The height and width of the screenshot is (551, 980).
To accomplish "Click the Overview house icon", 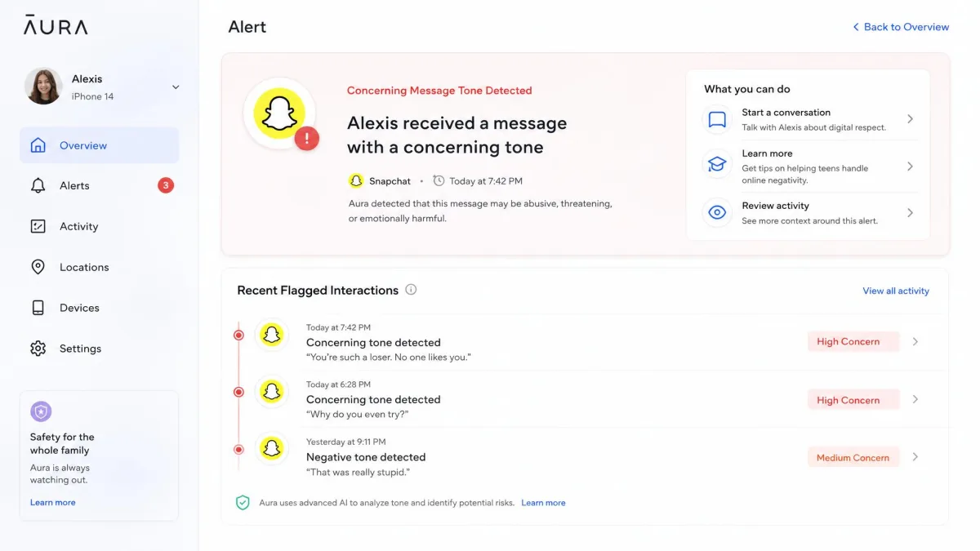I will pos(38,145).
